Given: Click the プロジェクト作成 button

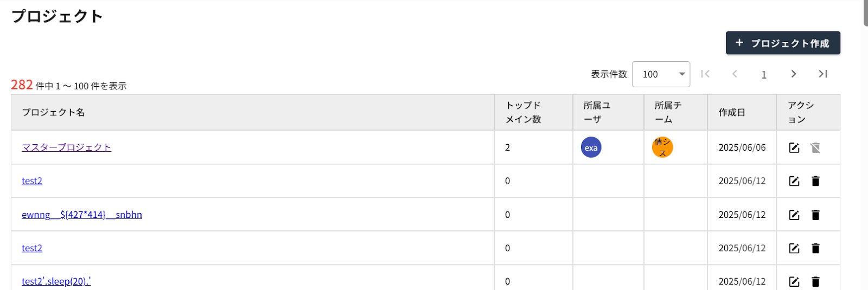Looking at the screenshot, I should [x=783, y=43].
